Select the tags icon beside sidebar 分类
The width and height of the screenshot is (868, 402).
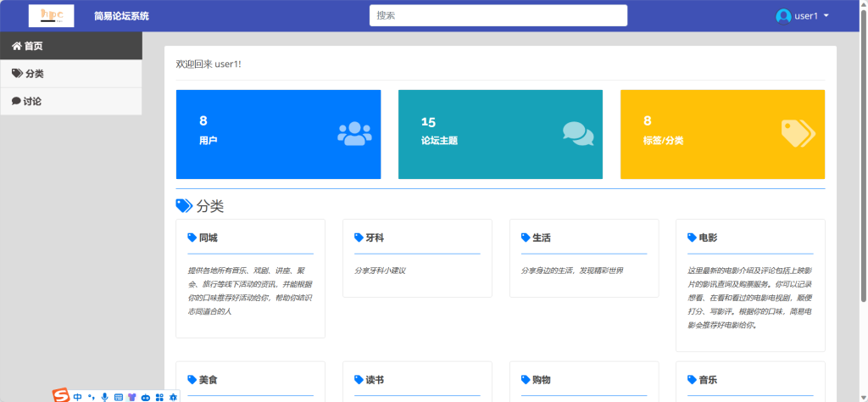tap(17, 74)
